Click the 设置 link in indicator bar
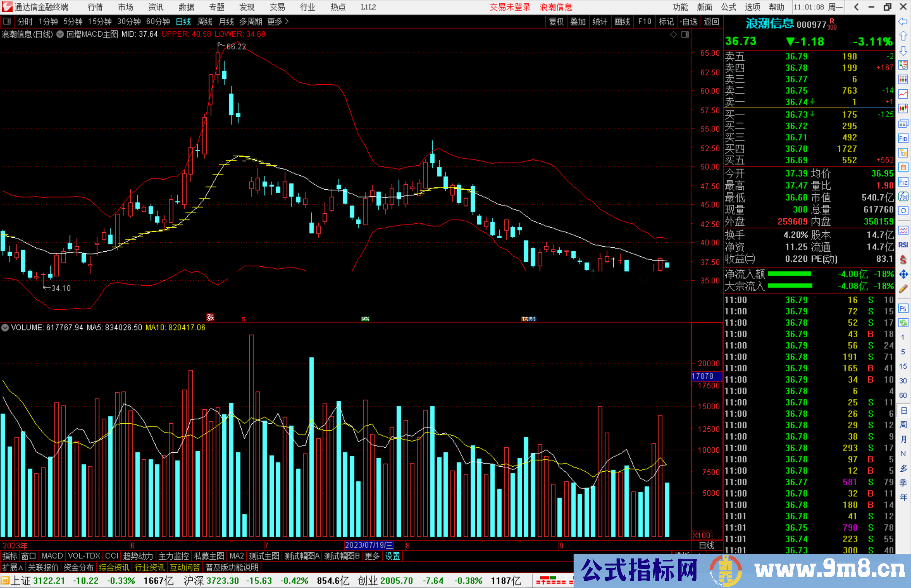Viewport: 911px width, 588px height. point(392,556)
